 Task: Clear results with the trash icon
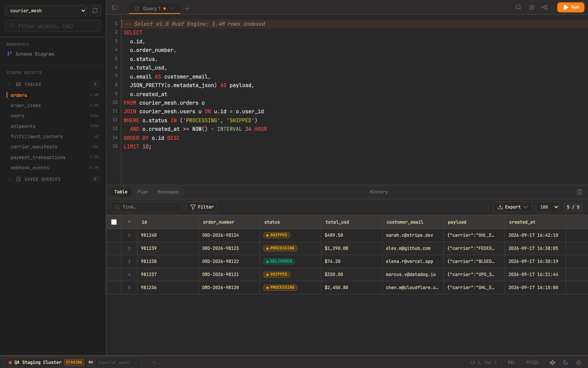click(x=579, y=192)
